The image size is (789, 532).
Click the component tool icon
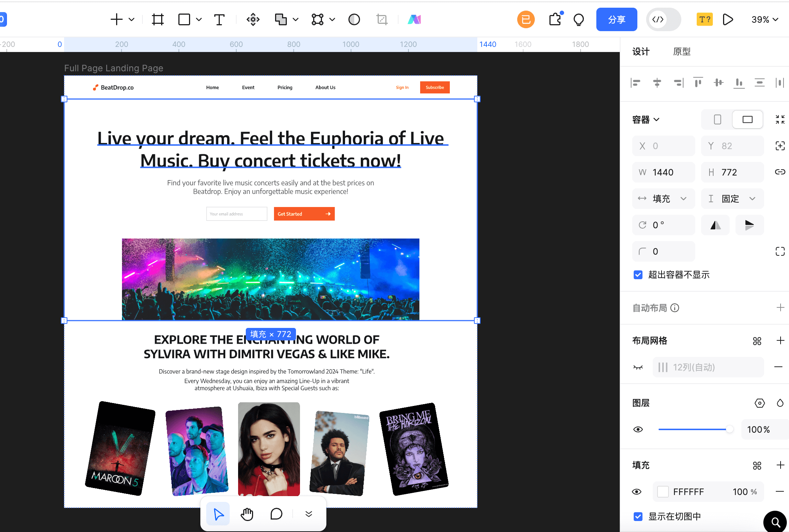tap(253, 19)
